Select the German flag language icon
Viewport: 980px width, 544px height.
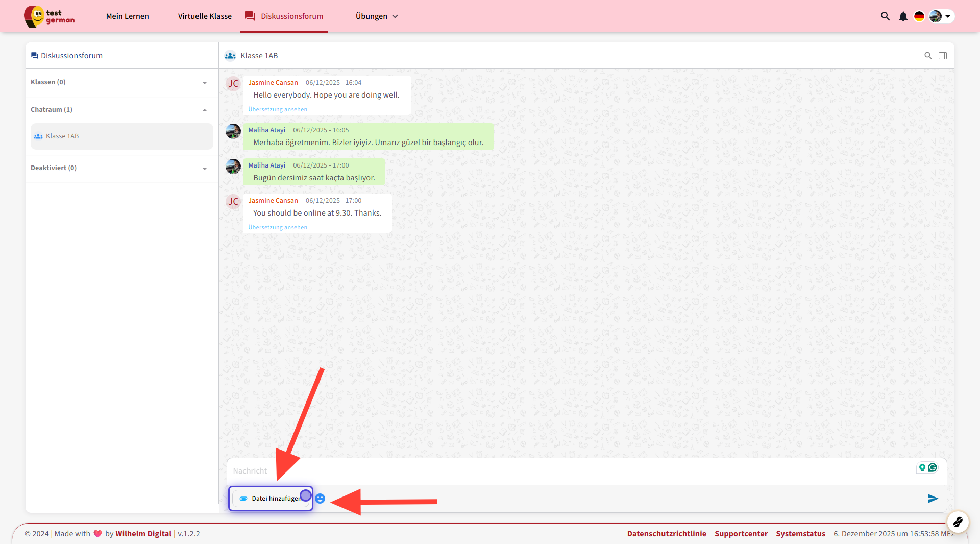[919, 16]
